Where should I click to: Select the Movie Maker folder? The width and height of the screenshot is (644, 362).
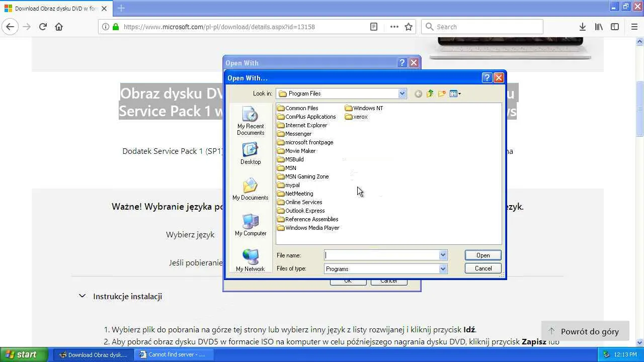[x=296, y=151]
